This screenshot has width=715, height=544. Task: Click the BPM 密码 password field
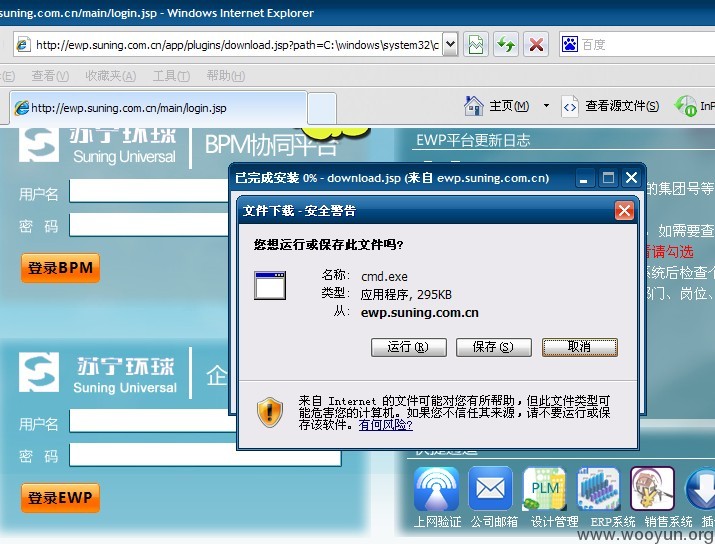(x=150, y=224)
